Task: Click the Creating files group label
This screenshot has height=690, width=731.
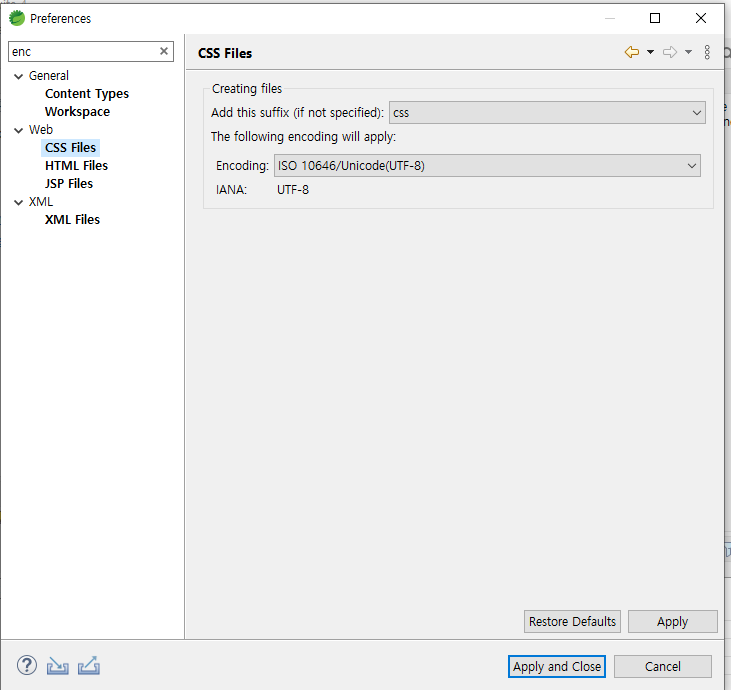Action: click(x=247, y=89)
